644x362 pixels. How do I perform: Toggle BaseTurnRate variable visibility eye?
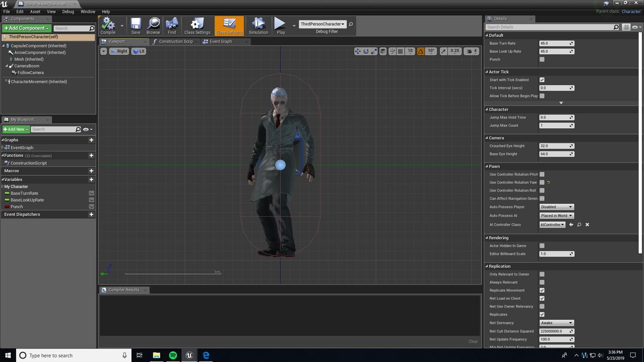(92, 193)
